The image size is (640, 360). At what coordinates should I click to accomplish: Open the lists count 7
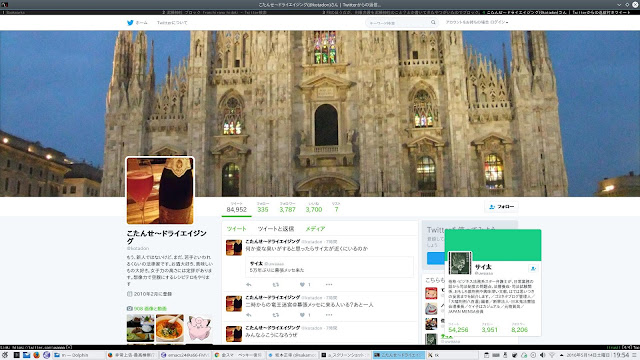tap(336, 207)
